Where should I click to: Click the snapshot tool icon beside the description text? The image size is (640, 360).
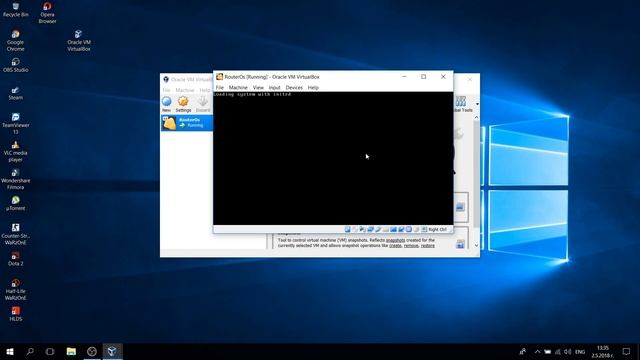[x=460, y=244]
